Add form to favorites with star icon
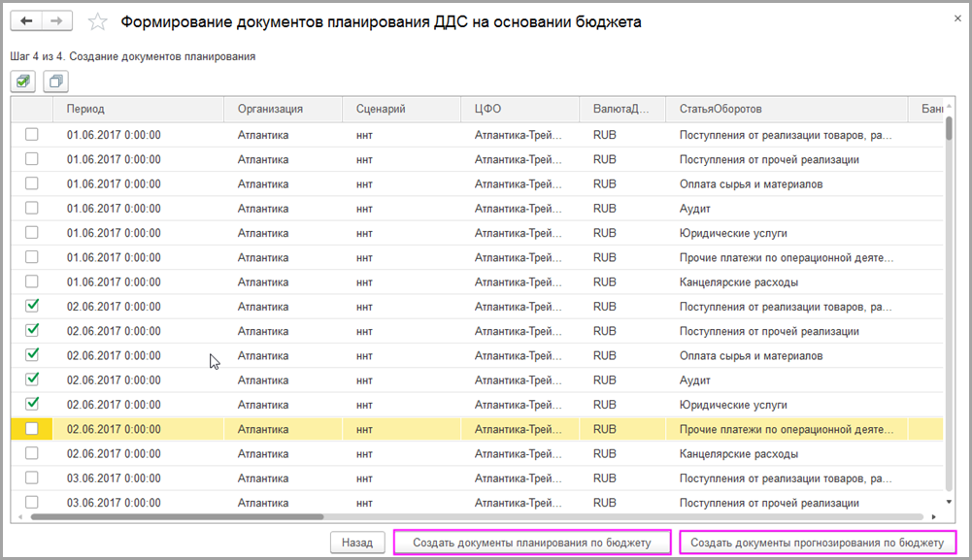 click(98, 21)
